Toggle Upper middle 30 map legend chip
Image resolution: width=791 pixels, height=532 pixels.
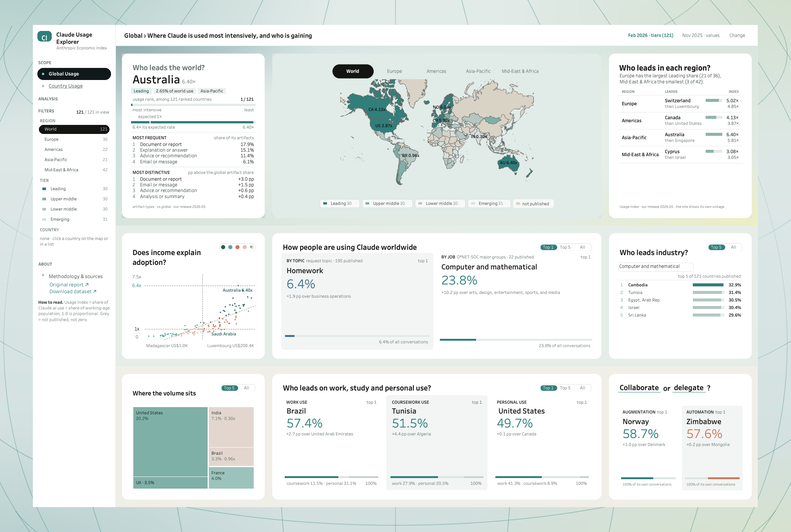(387, 203)
